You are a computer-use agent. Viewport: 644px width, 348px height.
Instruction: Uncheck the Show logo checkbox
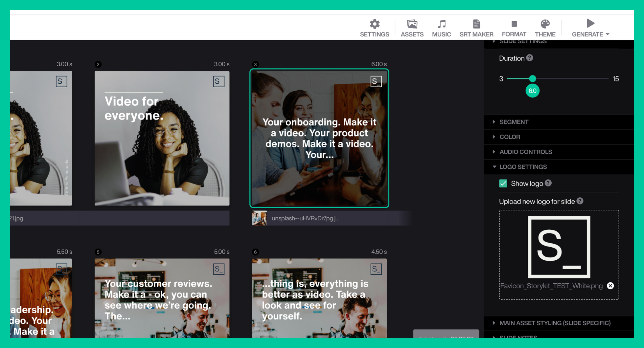tap(503, 184)
